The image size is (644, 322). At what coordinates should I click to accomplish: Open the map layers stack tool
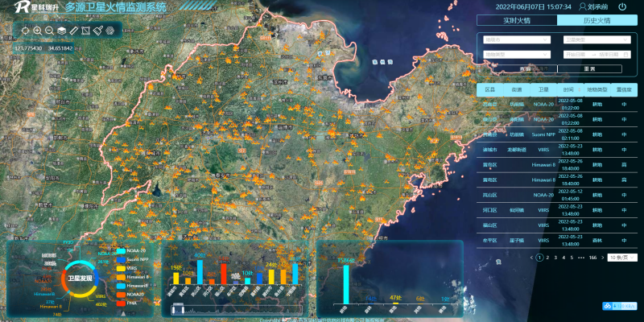click(62, 31)
